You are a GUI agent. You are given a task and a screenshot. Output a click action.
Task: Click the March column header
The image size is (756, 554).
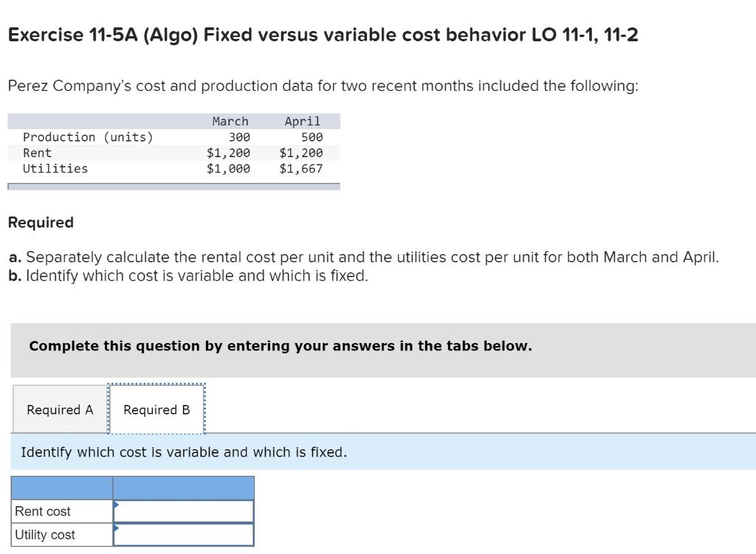(x=230, y=121)
